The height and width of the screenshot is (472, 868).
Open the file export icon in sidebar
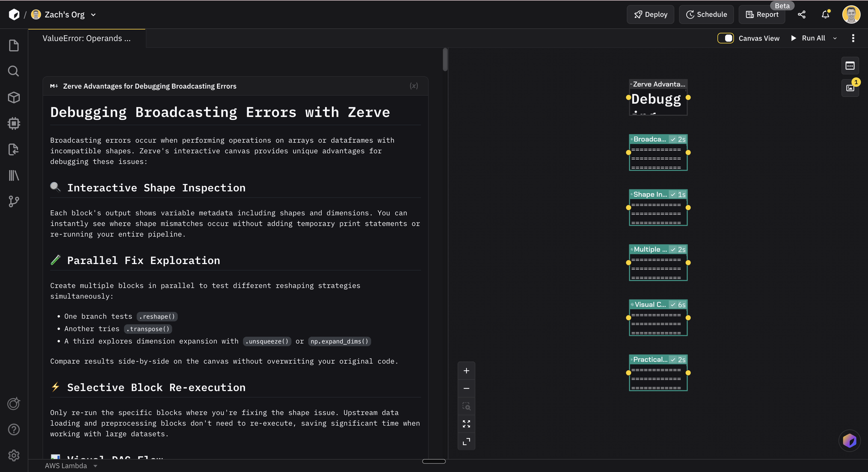point(14,149)
